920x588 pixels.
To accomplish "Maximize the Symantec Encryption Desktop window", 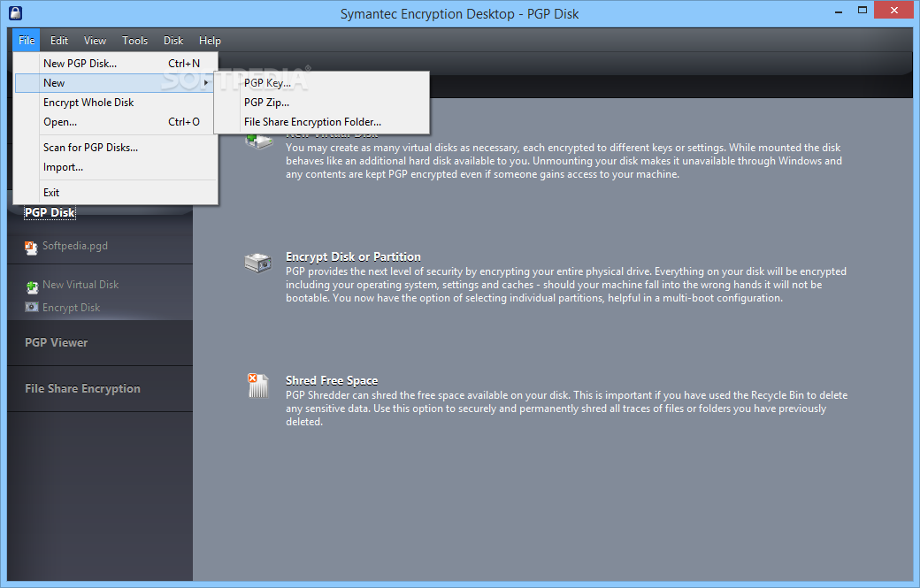I will 862,11.
